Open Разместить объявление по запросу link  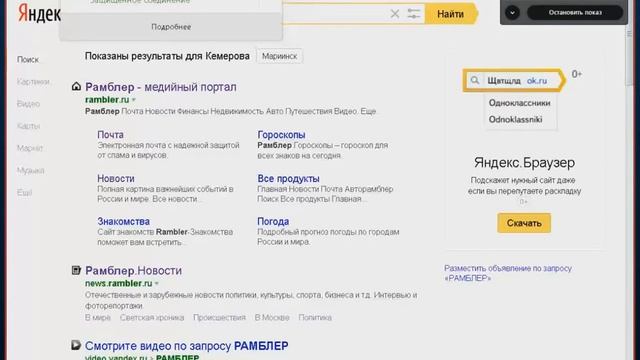click(x=508, y=273)
